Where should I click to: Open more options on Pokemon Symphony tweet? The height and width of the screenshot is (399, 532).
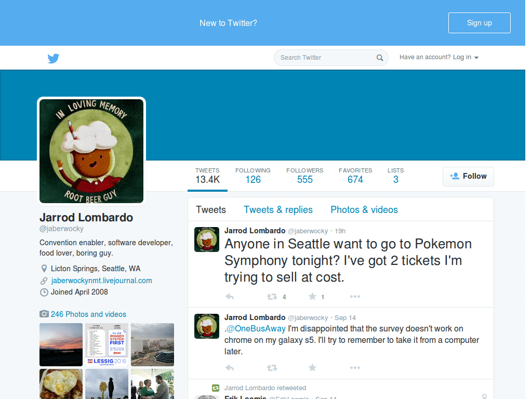tap(355, 297)
